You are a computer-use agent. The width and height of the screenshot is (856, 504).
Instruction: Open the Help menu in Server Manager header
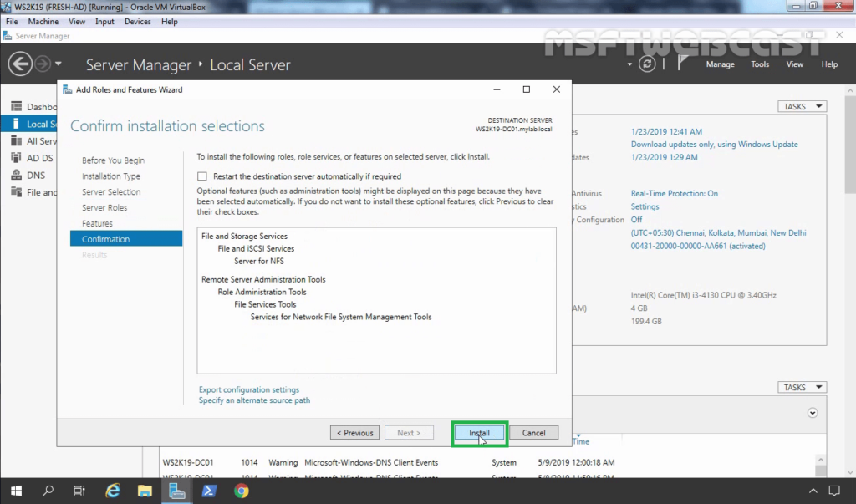tap(829, 64)
